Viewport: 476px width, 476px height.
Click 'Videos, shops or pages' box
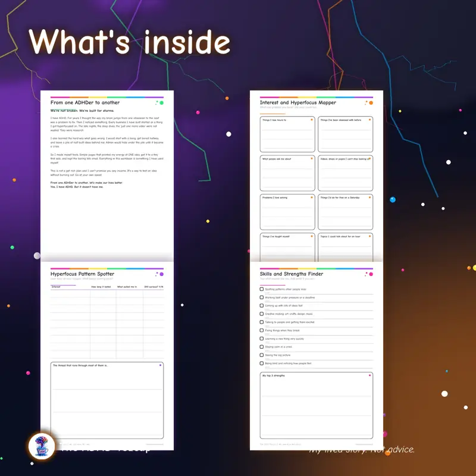click(345, 173)
